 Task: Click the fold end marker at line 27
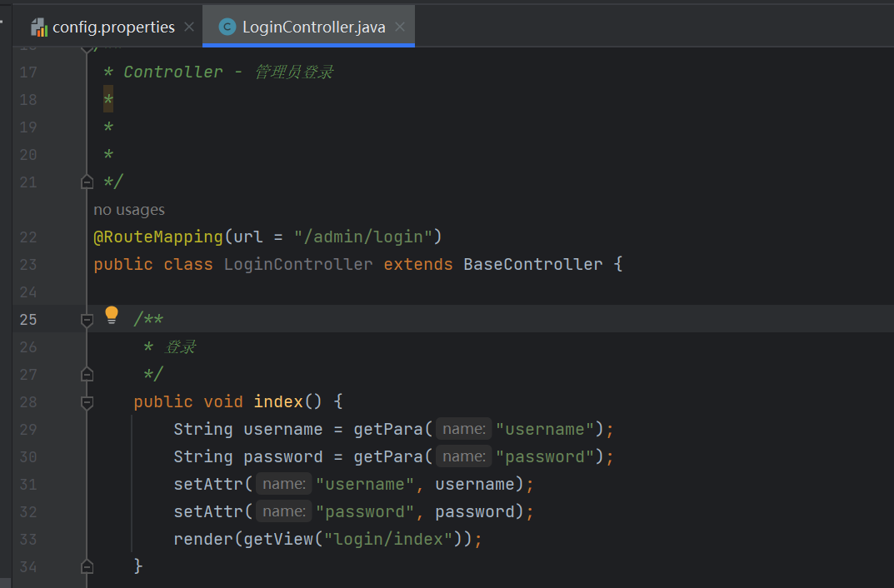click(87, 374)
